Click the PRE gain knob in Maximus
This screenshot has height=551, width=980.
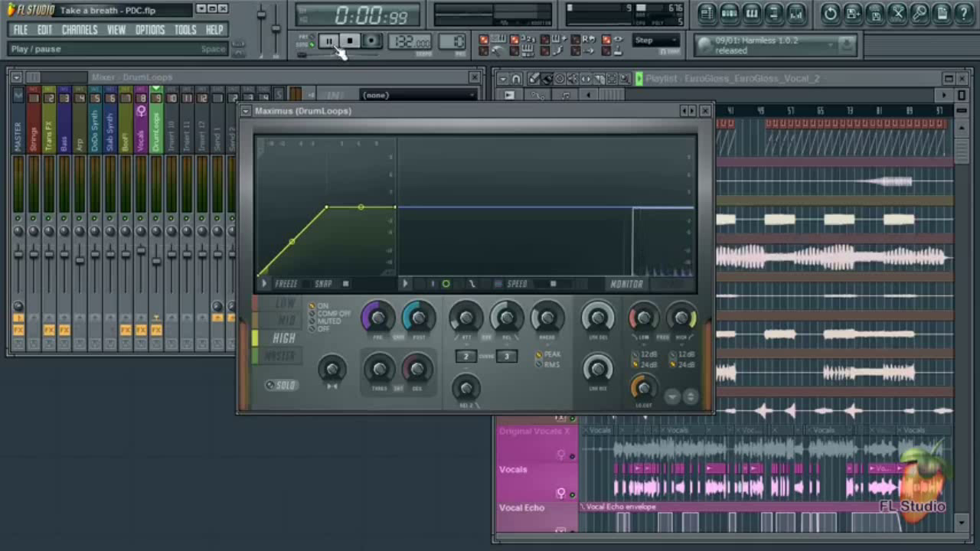377,317
